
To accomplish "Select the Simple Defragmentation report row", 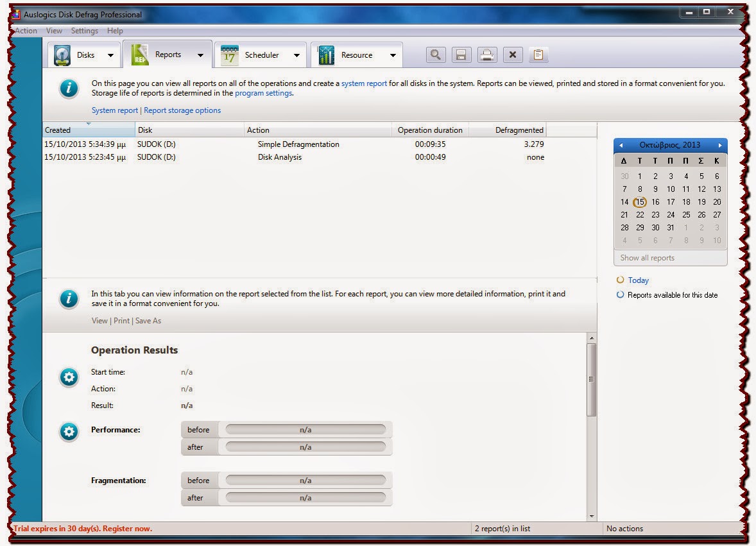I will tap(295, 144).
